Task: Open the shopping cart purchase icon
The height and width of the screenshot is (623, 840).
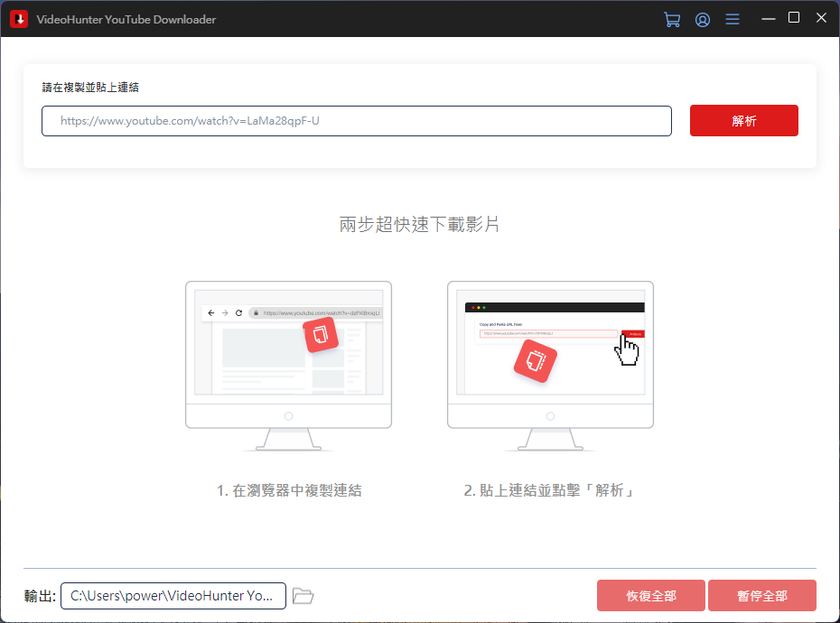Action: click(x=671, y=19)
